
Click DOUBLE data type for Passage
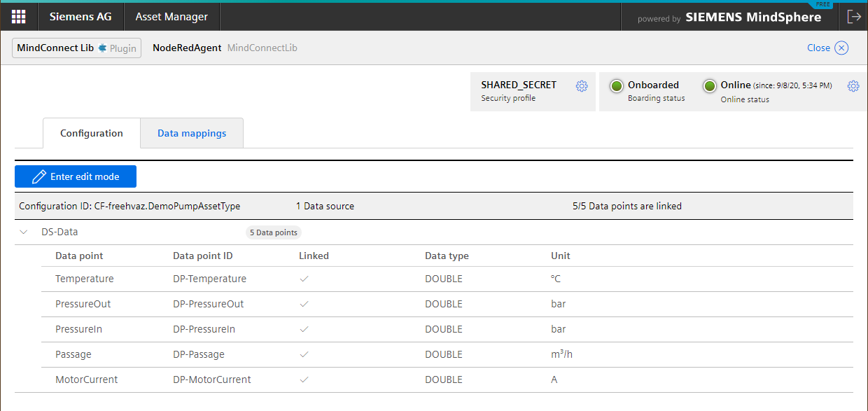tap(444, 354)
